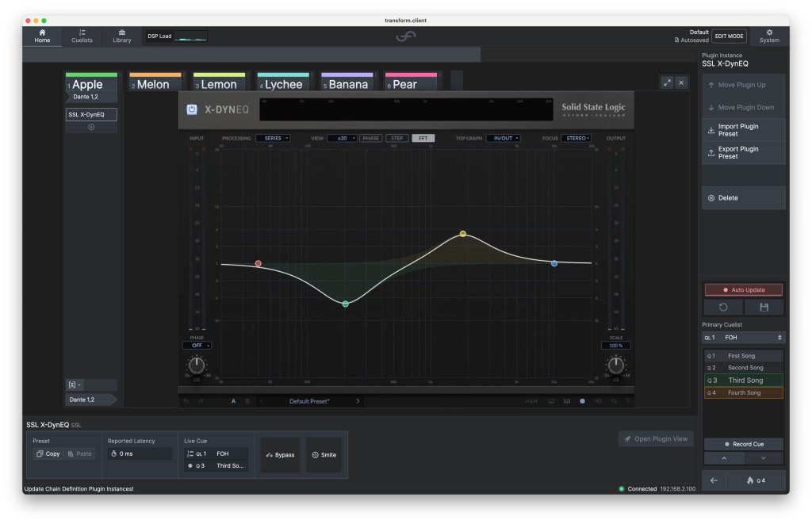Select preset slot B in plugin
The image size is (812, 524).
[247, 401]
